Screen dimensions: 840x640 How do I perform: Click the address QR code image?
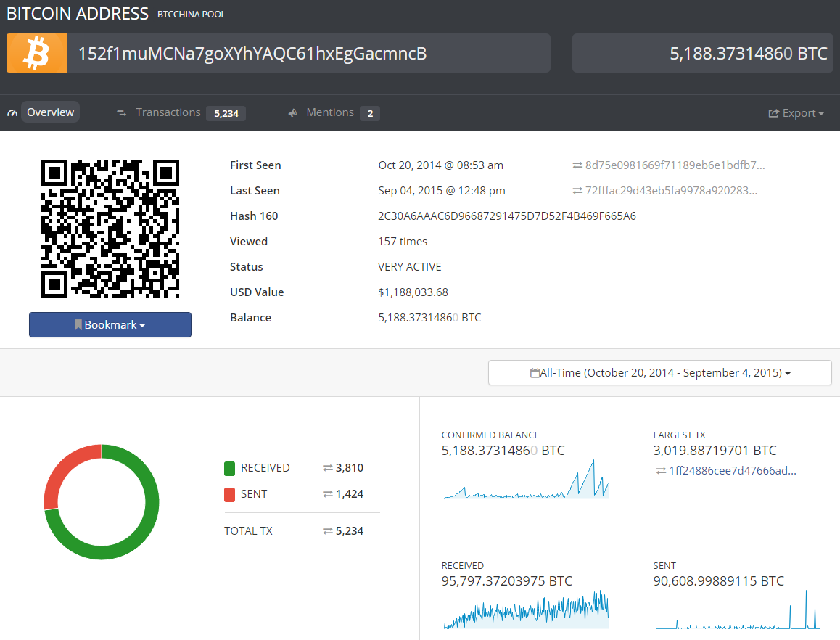pyautogui.click(x=110, y=229)
